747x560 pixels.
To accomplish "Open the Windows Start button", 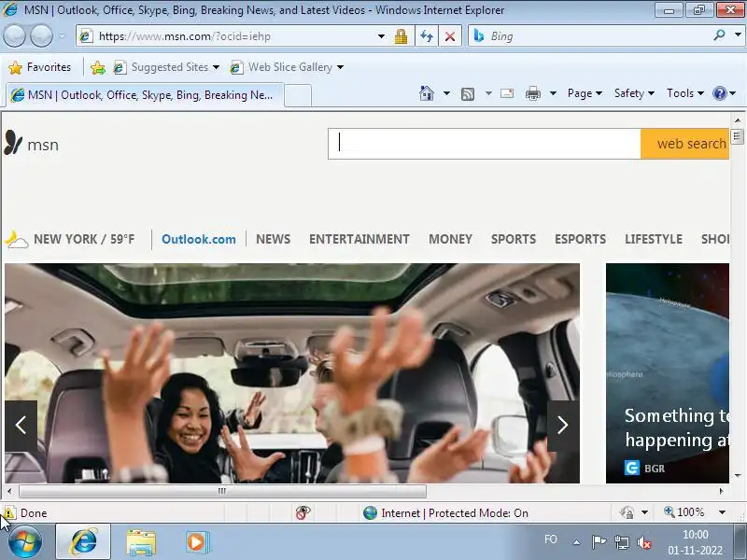I will pyautogui.click(x=25, y=542).
